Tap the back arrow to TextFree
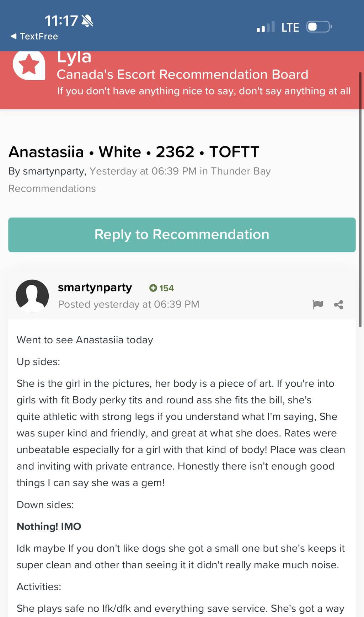 tap(14, 36)
